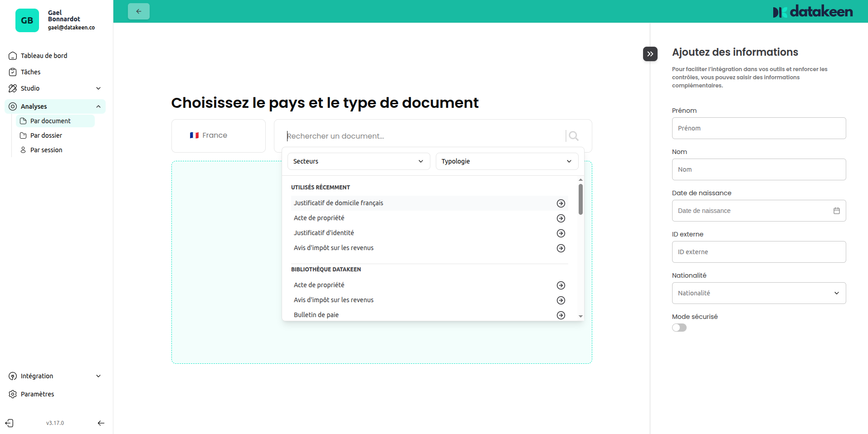
Task: Open Paramètres via the gear icon
Action: coord(12,394)
